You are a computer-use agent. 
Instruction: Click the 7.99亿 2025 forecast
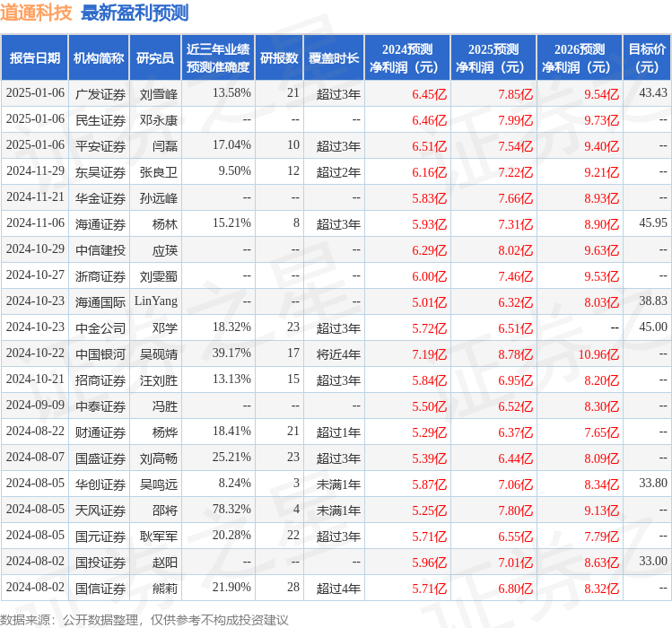coord(516,120)
